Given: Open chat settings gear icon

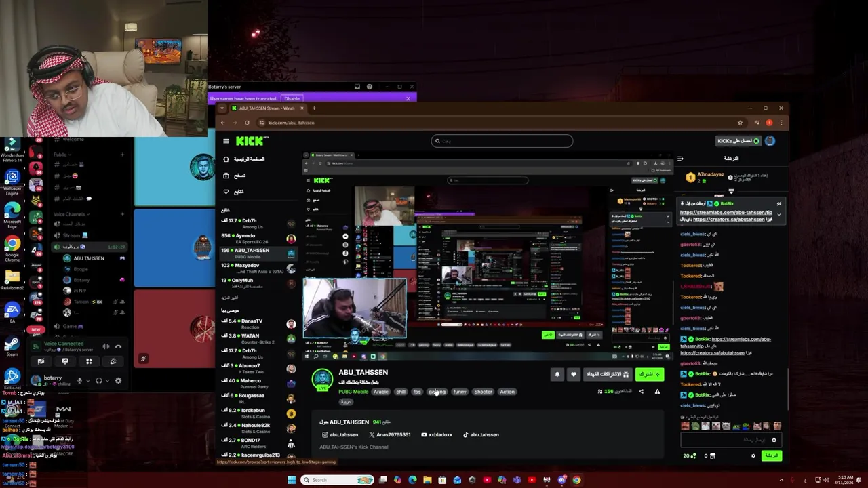Looking at the screenshot, I should [x=753, y=456].
